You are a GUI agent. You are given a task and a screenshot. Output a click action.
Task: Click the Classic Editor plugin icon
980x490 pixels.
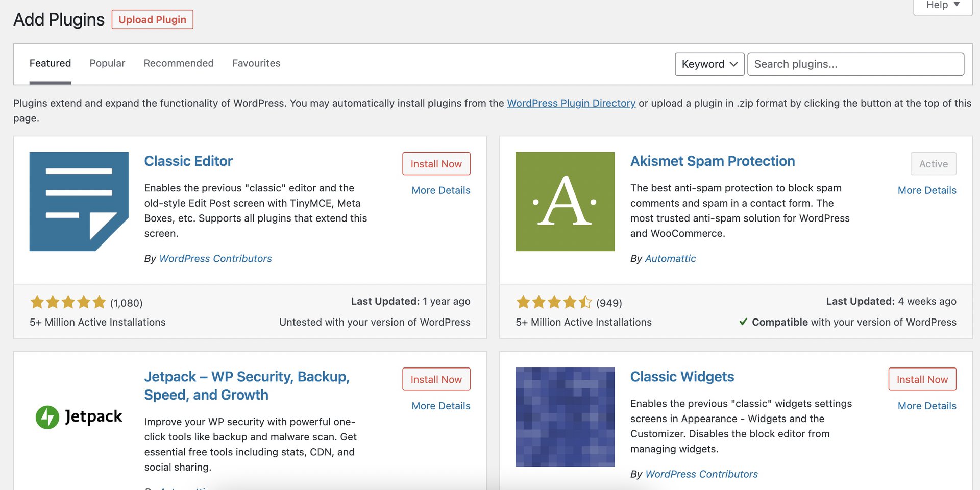(79, 201)
